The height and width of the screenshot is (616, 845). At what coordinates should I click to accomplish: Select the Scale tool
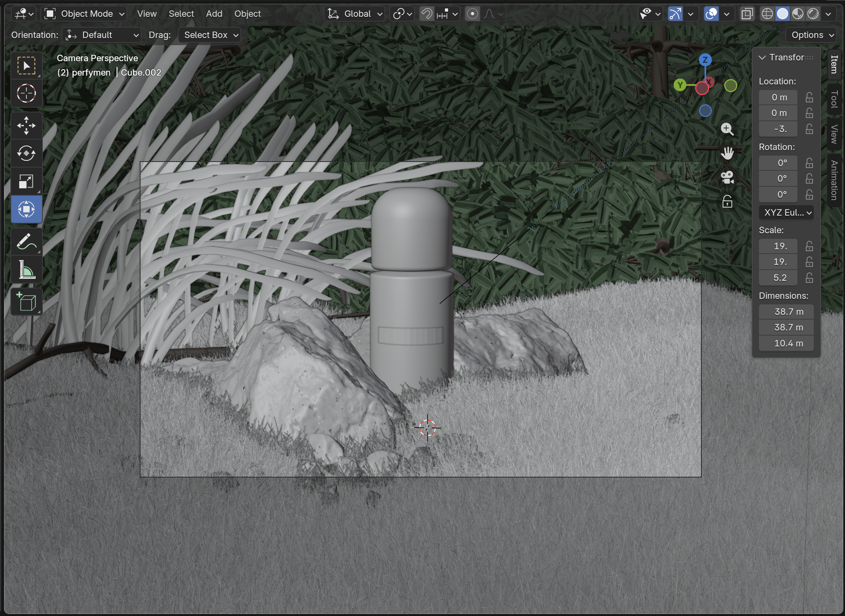26,181
